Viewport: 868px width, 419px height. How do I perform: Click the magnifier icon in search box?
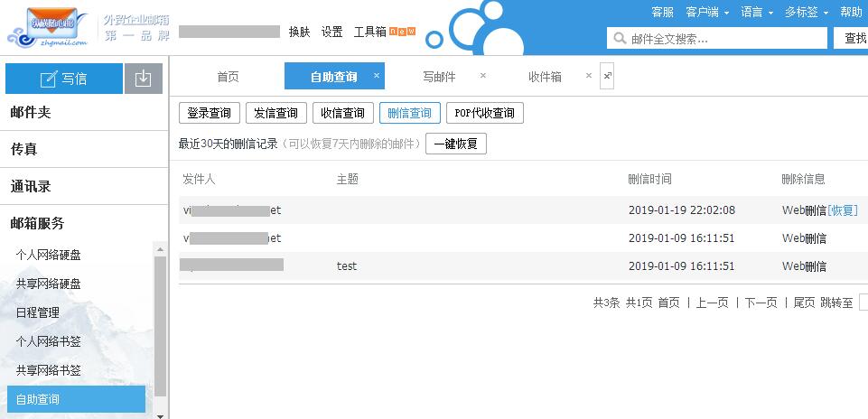pos(620,39)
